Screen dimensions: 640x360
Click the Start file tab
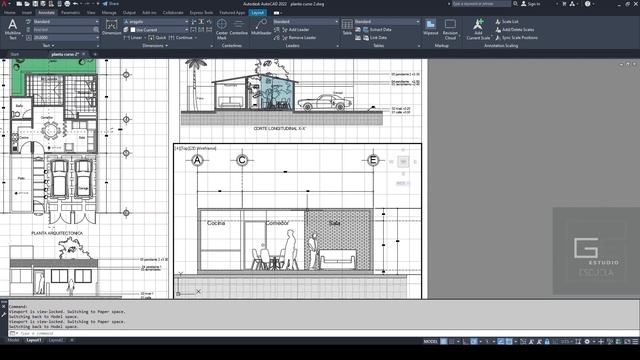[x=15, y=54]
